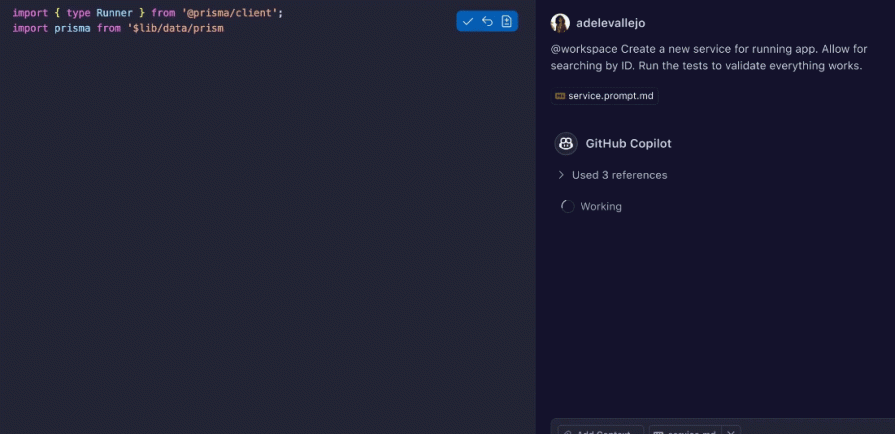Click the markdown icon on service.prompt.md chip

tap(560, 96)
